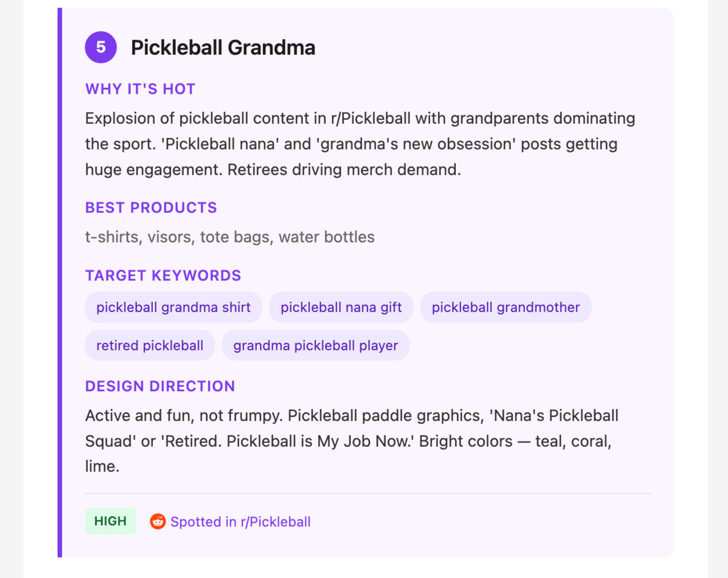The width and height of the screenshot is (728, 578).
Task: Click the WHY IT'S HOT heading
Action: [x=140, y=89]
